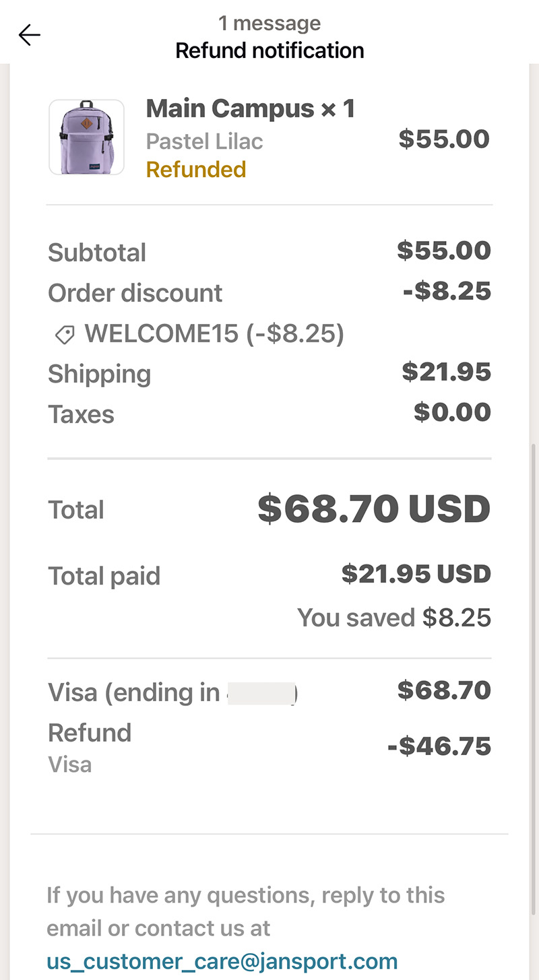Tap the $68.70 USD total amount

click(374, 510)
